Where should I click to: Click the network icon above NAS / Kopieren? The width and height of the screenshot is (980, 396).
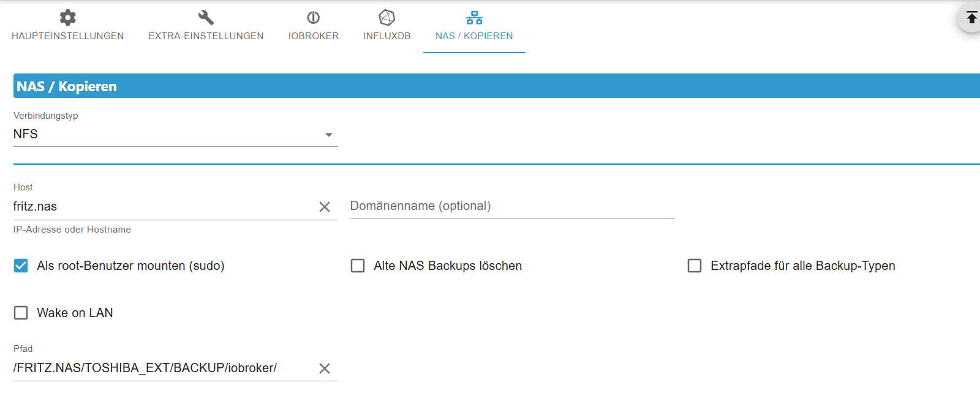[x=474, y=18]
